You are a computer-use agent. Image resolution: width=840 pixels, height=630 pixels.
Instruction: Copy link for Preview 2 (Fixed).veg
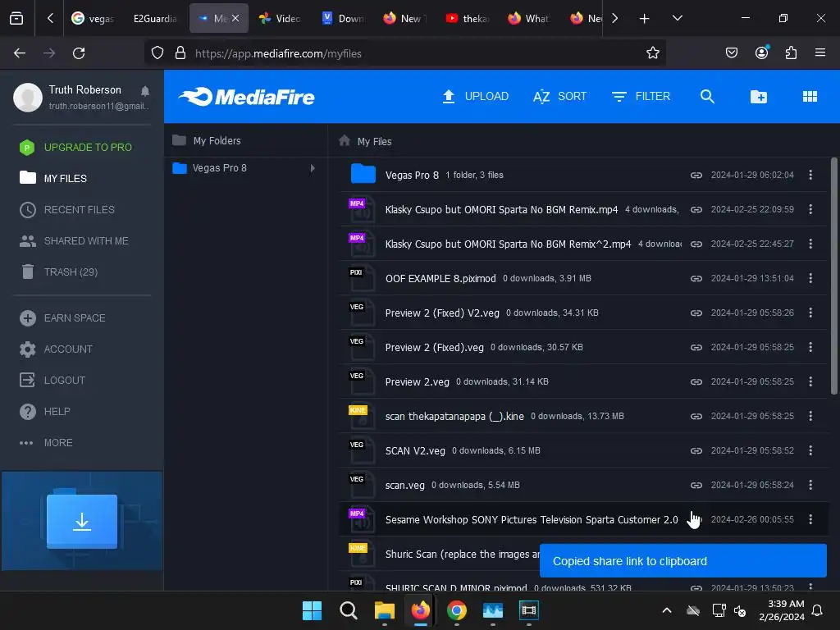pyautogui.click(x=696, y=347)
